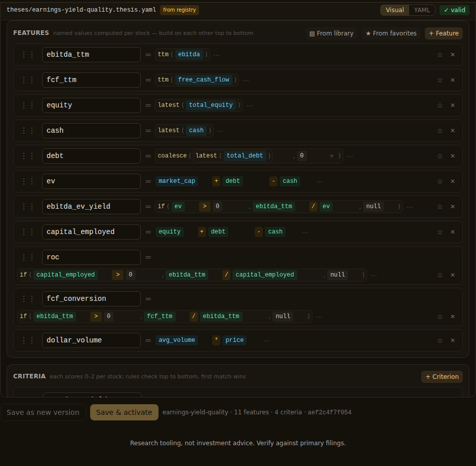Edit the fcf_ttm name field
Image resolution: width=476 pixels, height=466 pixels.
coord(91,80)
